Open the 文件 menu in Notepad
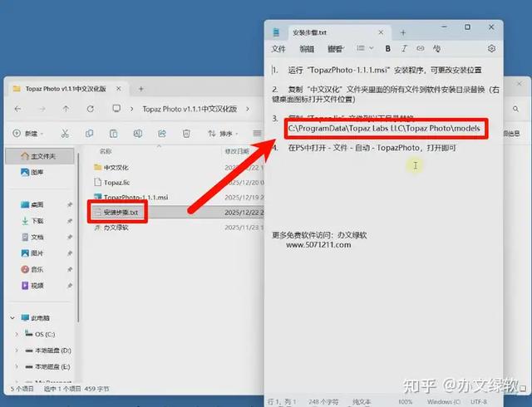 (x=278, y=49)
